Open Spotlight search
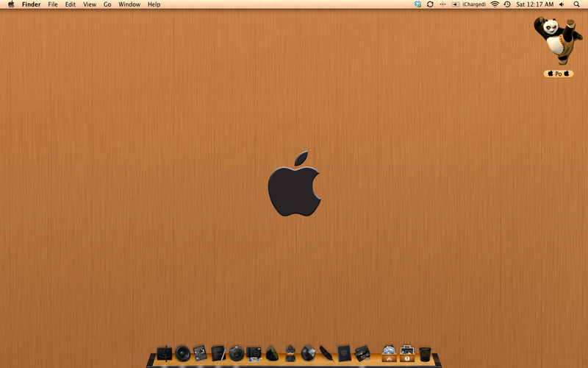The height and width of the screenshot is (368, 588). coord(576,4)
